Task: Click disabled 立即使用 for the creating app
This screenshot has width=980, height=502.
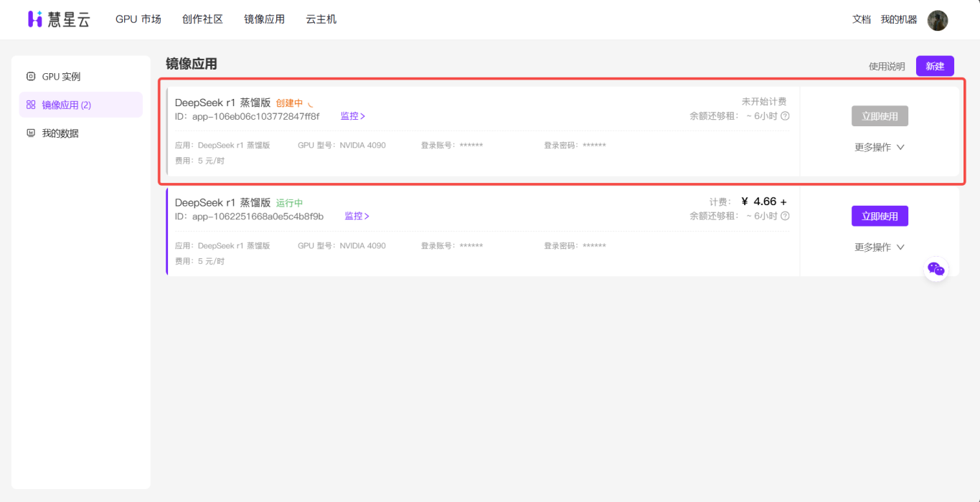Action: [x=880, y=116]
